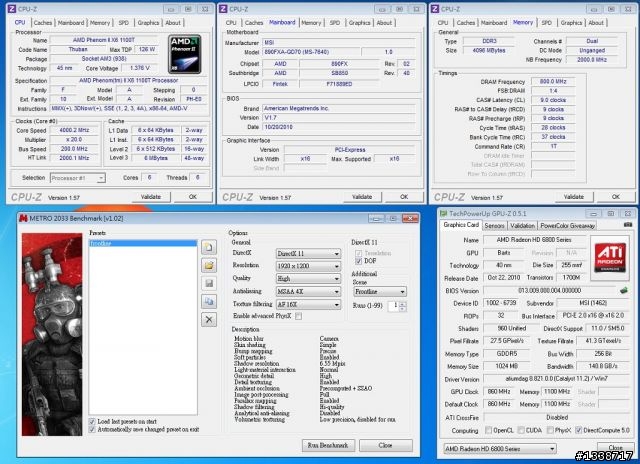
Task: Open the DirectX version dropdown
Action: click(x=308, y=253)
